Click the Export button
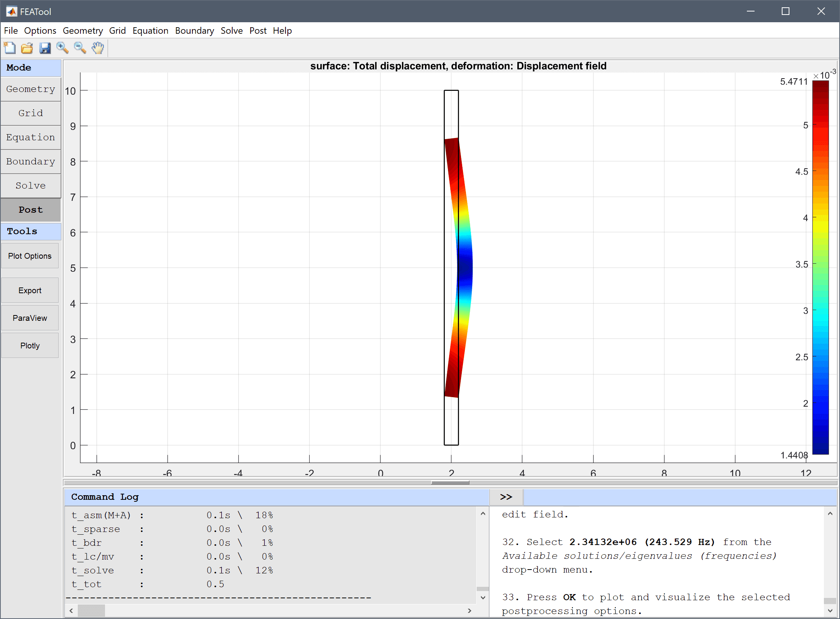This screenshot has width=840, height=619. pyautogui.click(x=30, y=291)
